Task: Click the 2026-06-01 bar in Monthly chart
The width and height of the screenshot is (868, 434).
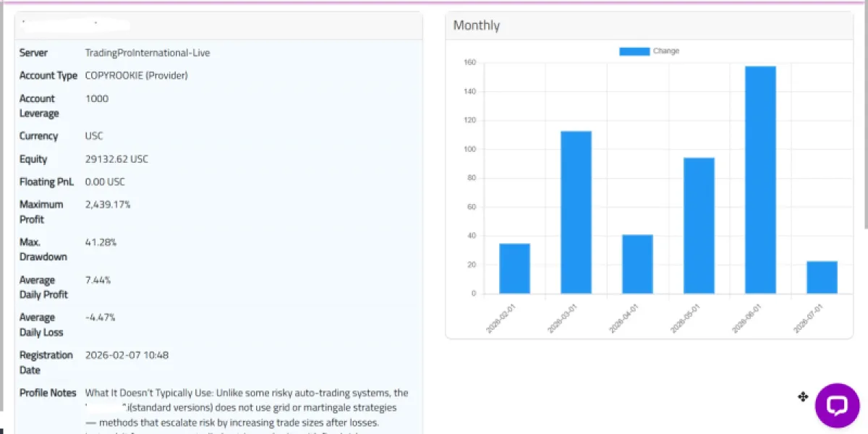Action: pyautogui.click(x=760, y=180)
